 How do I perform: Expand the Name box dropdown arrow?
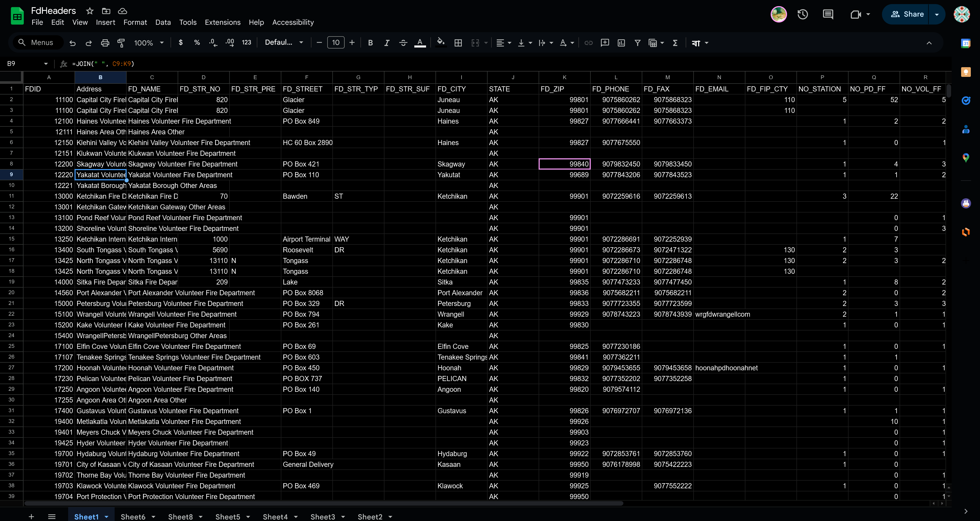[x=46, y=64]
